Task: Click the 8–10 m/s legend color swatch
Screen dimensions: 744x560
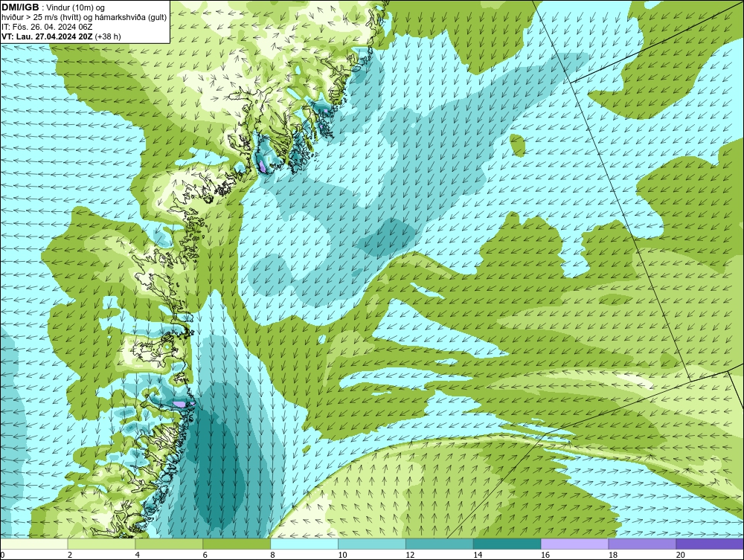Action: [304, 544]
